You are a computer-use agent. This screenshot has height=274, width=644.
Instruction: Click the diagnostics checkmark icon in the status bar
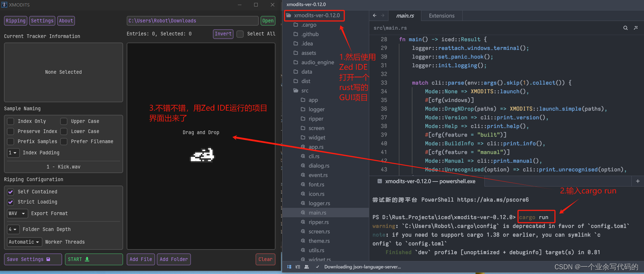(317, 267)
